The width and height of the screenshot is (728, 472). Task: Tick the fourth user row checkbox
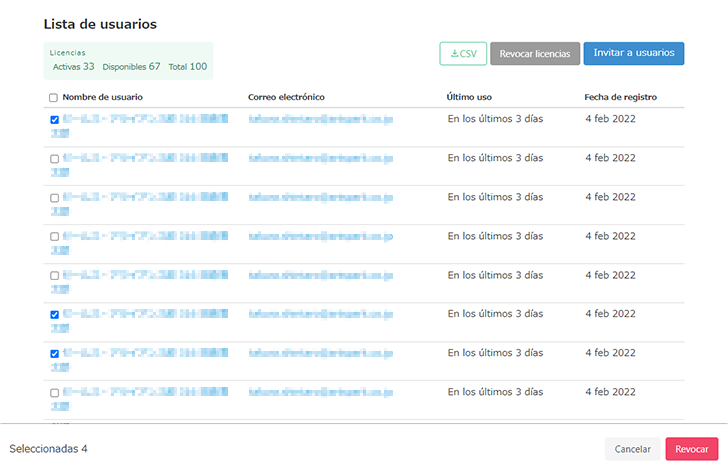coord(54,237)
